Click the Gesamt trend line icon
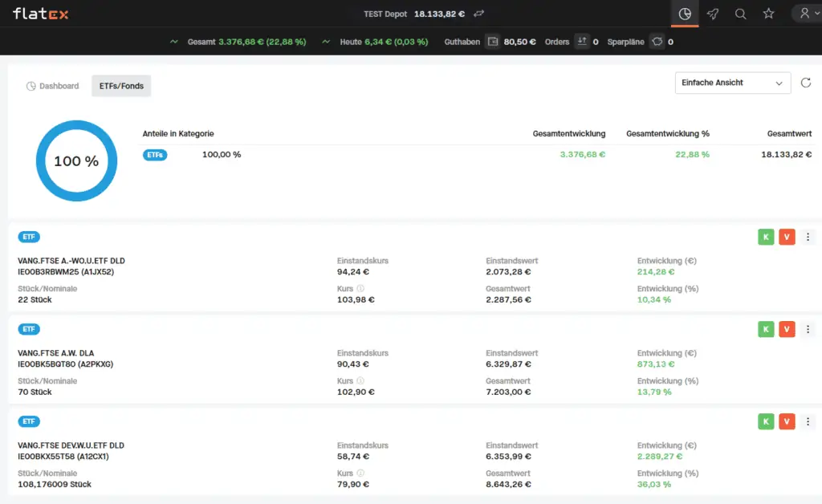 click(x=174, y=42)
